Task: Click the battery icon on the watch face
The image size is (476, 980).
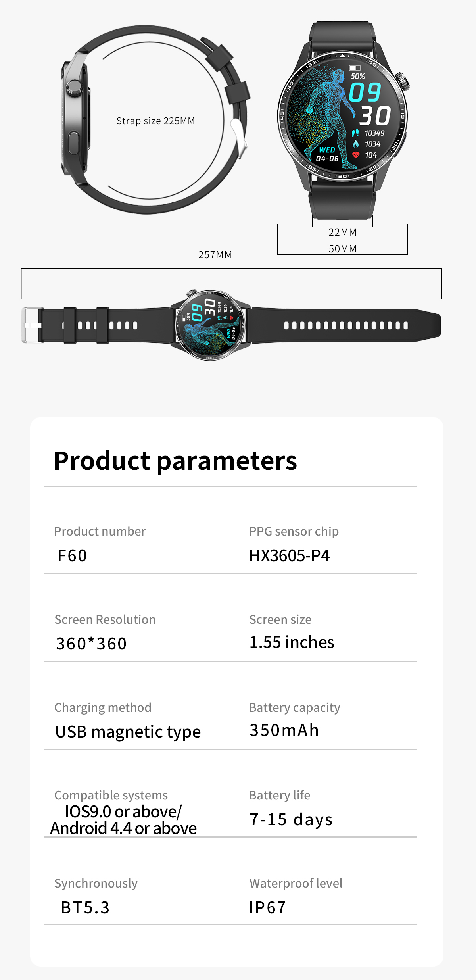Action: point(355,68)
